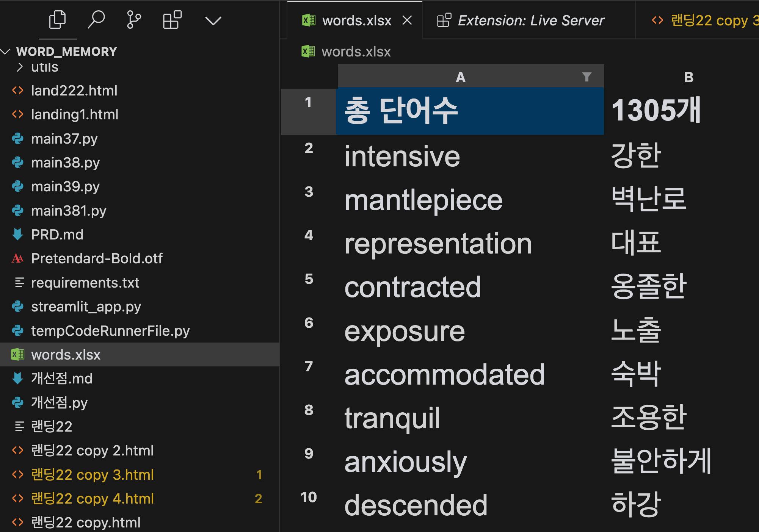759x532 pixels.
Task: Click the font icon beside Pretendard-Bold.otf
Action: (x=18, y=258)
